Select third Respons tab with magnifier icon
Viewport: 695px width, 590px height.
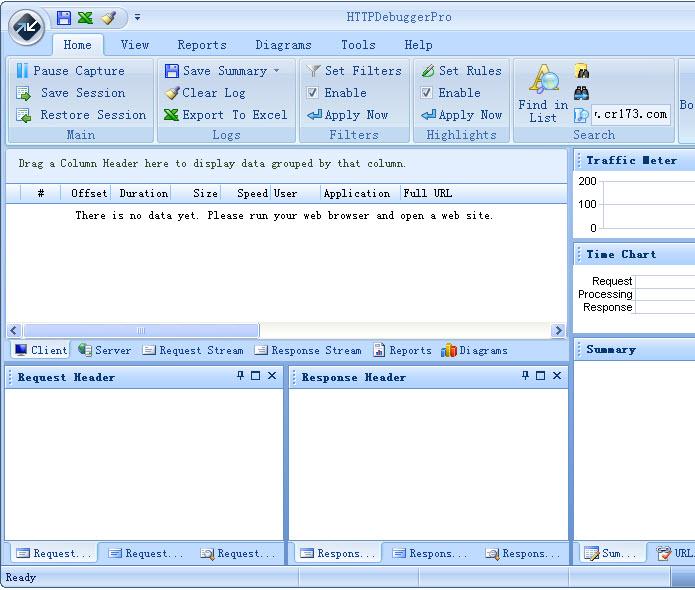point(523,553)
